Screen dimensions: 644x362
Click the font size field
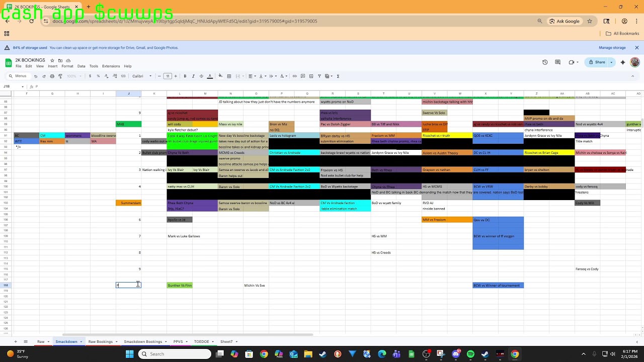168,76
